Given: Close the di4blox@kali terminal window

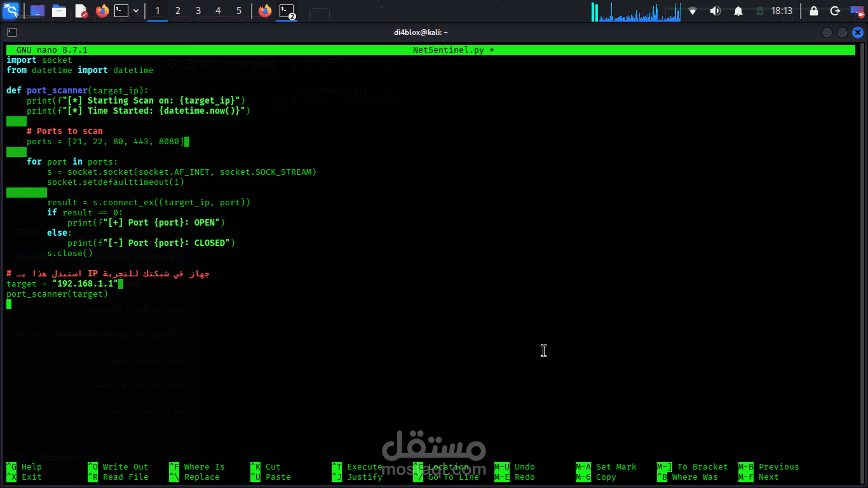Looking at the screenshot, I should pyautogui.click(x=857, y=32).
